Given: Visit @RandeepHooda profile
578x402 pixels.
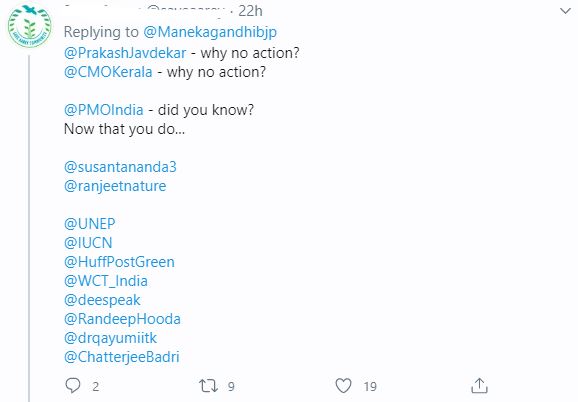Looking at the screenshot, I should (x=122, y=319).
